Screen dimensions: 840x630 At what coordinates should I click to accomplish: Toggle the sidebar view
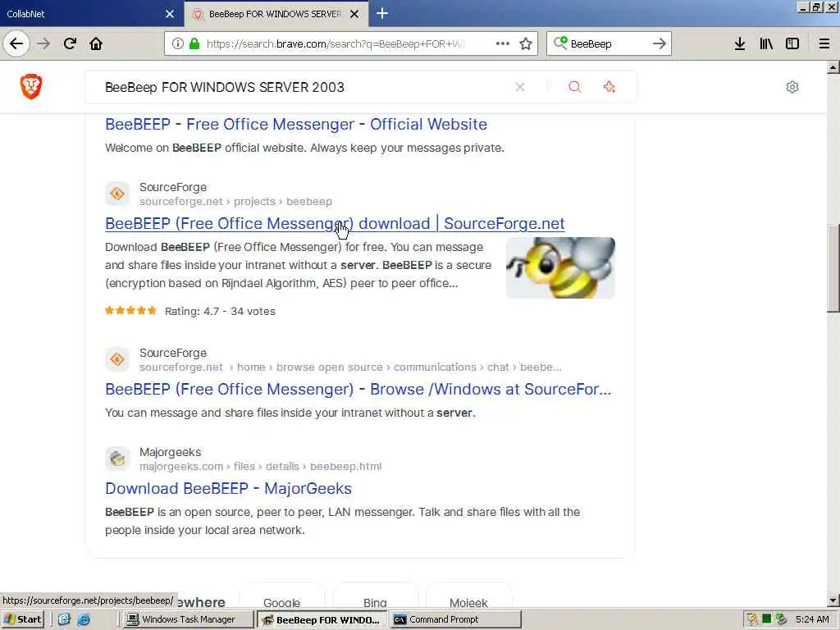(x=792, y=44)
